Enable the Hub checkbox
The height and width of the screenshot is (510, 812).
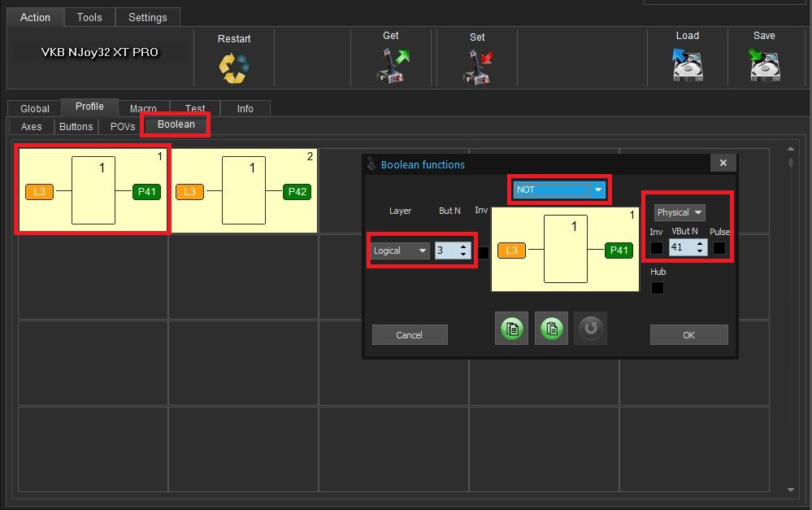658,288
